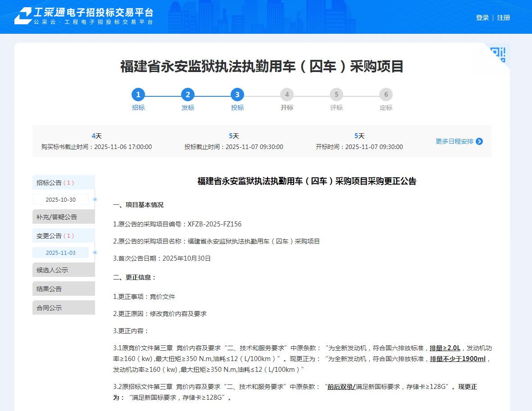
Task: Select step 3 投标 circle
Action: tap(237, 95)
